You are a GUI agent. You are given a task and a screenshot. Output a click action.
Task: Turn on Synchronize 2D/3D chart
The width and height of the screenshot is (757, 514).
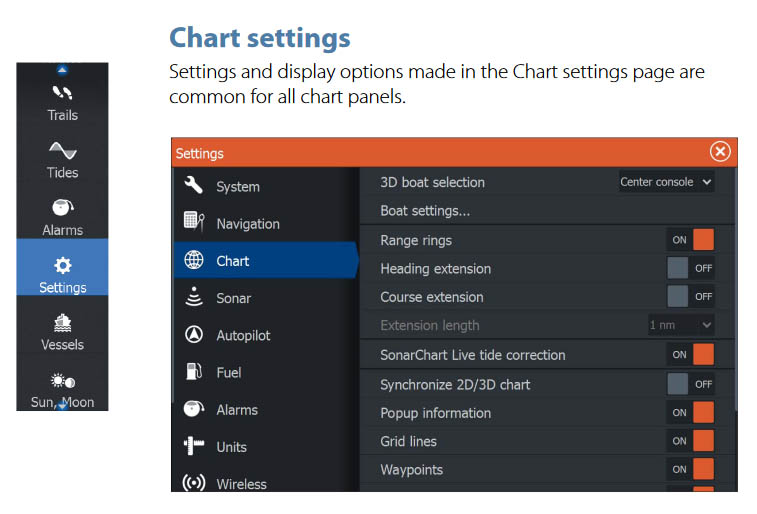(691, 384)
